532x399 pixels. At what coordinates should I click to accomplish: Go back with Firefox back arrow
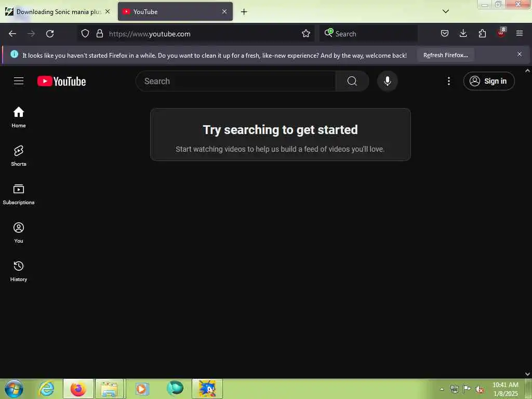tap(12, 34)
